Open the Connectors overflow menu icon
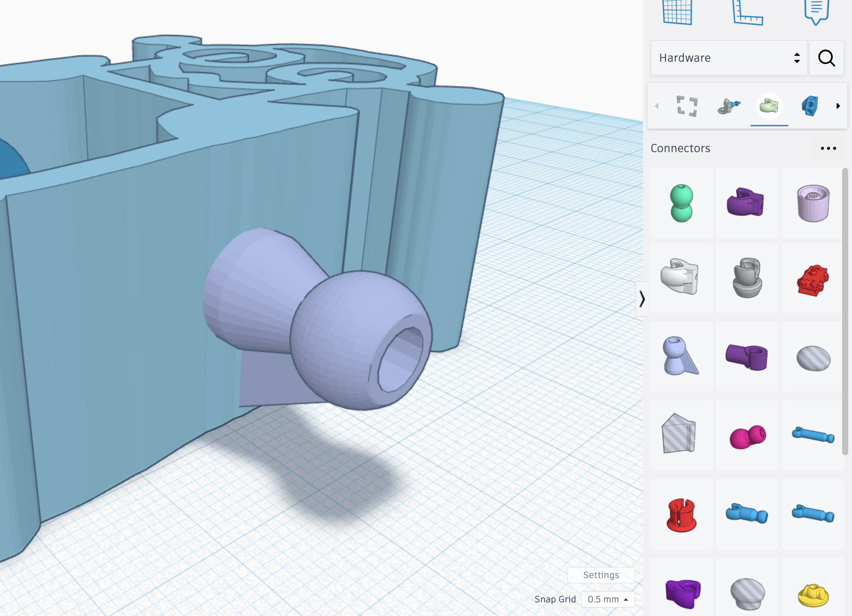The height and width of the screenshot is (616, 852). 829,148
